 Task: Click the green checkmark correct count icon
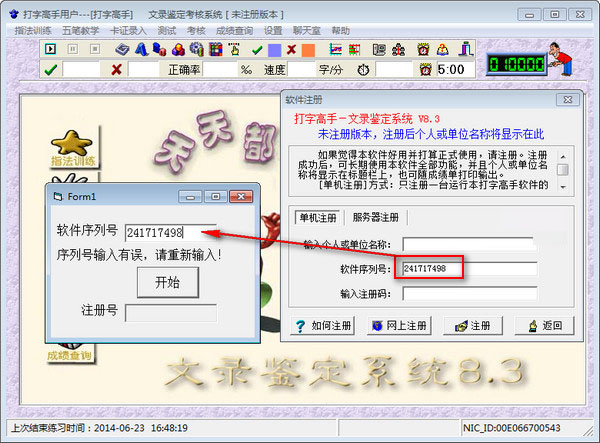51,69
